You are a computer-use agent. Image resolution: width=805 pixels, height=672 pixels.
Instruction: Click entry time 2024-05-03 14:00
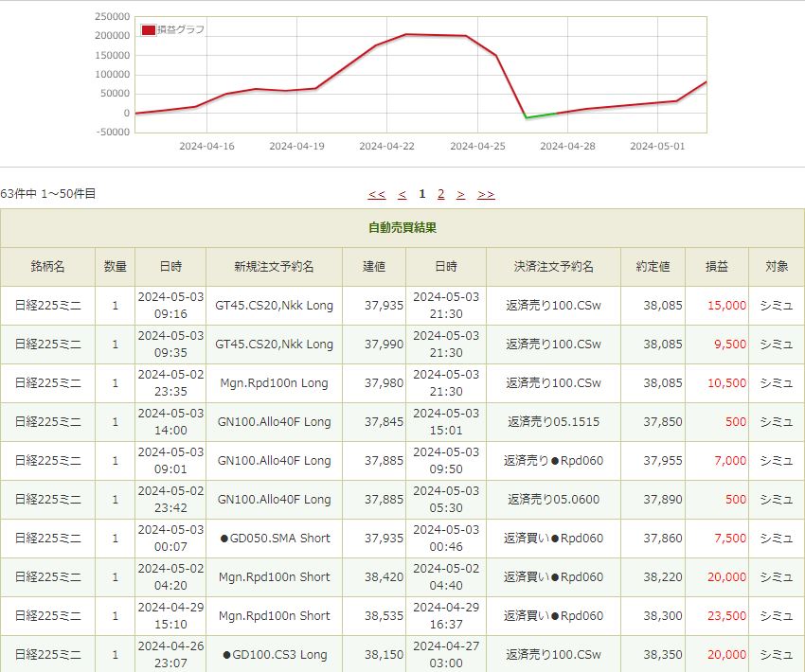click(171, 422)
